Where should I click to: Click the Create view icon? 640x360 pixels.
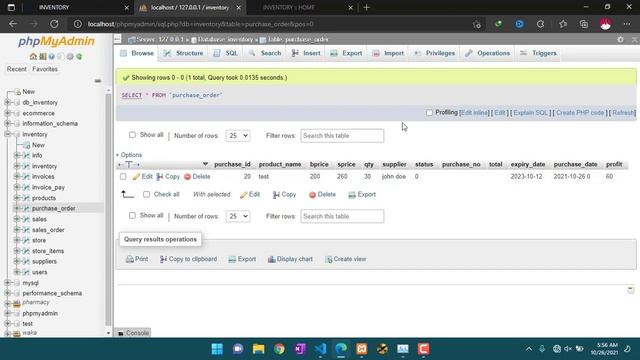[329, 259]
